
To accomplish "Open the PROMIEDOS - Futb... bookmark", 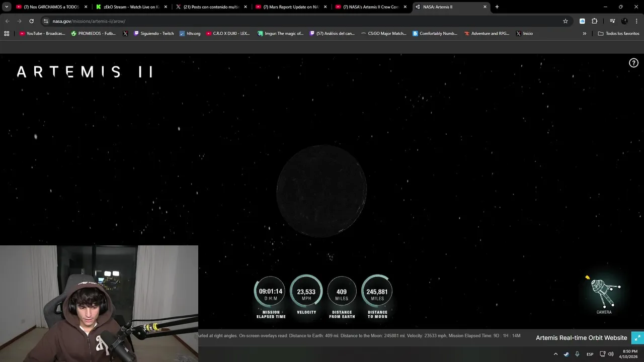I will [94, 34].
